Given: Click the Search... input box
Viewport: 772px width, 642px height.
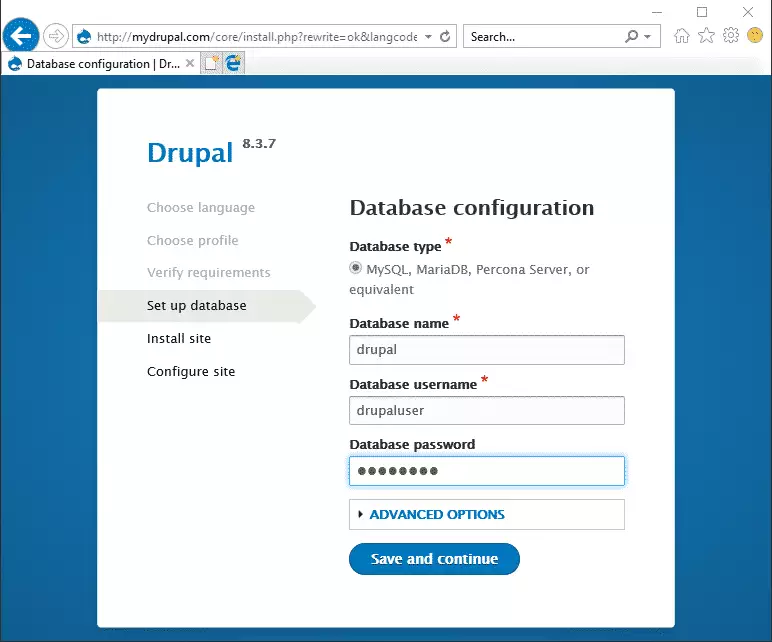Looking at the screenshot, I should [544, 37].
